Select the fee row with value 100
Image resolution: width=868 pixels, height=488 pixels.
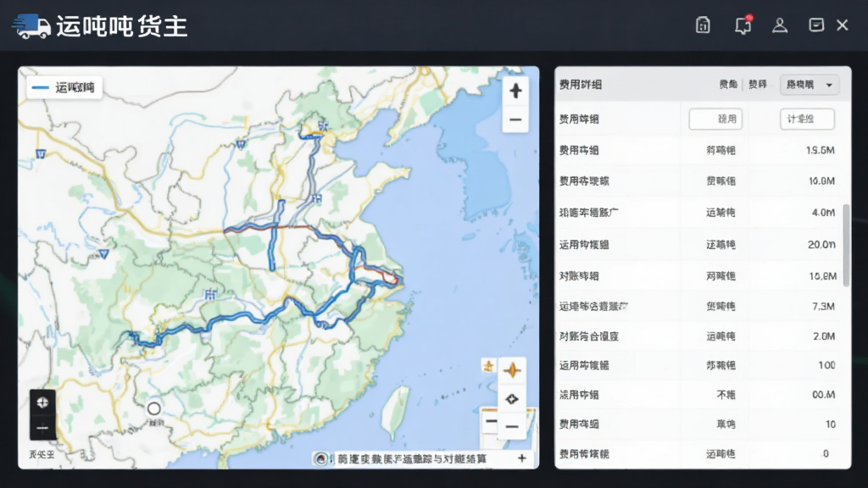(699, 365)
